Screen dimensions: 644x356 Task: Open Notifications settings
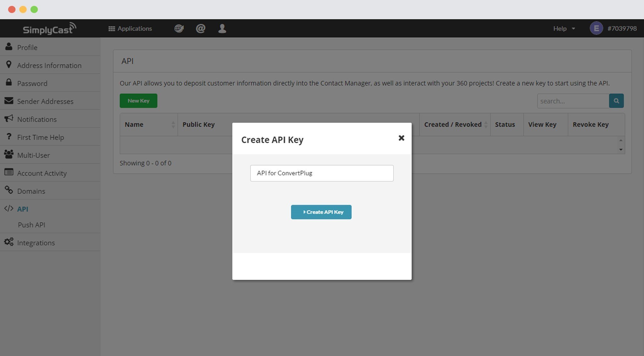(50, 119)
